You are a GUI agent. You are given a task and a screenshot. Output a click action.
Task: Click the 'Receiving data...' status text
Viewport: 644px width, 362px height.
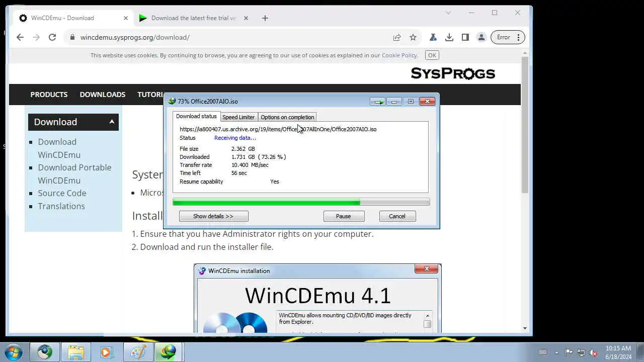pyautogui.click(x=235, y=138)
